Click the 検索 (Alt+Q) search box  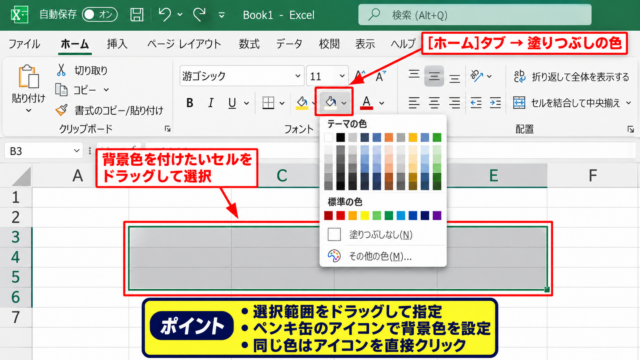475,15
